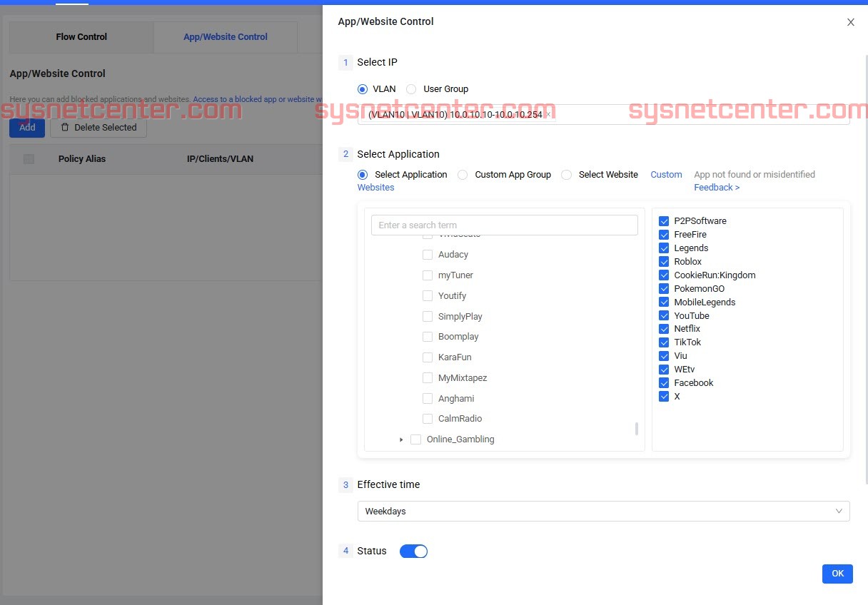Tick the Boomplay checkbox
The width and height of the screenshot is (868, 605).
click(x=428, y=337)
